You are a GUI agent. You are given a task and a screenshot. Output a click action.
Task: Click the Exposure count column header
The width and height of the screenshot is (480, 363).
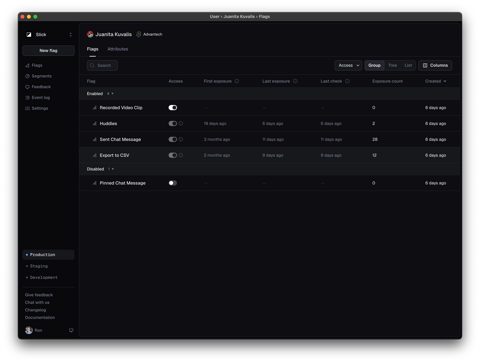coord(387,81)
